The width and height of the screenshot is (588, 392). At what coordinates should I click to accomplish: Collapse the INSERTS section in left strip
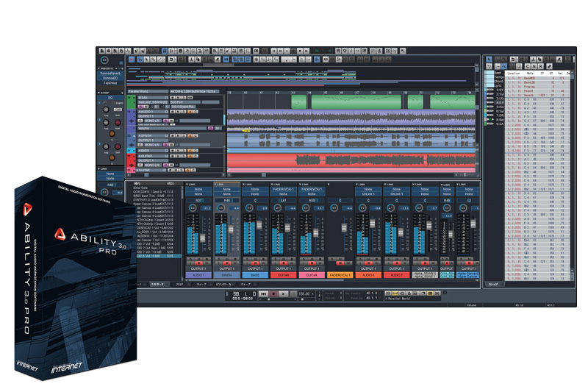click(x=98, y=68)
